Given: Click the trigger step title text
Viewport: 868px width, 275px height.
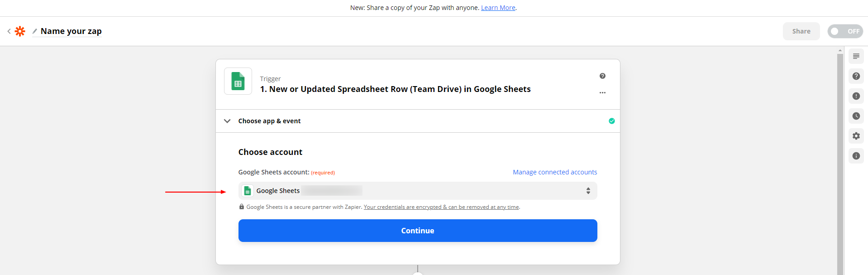Looking at the screenshot, I should [395, 89].
